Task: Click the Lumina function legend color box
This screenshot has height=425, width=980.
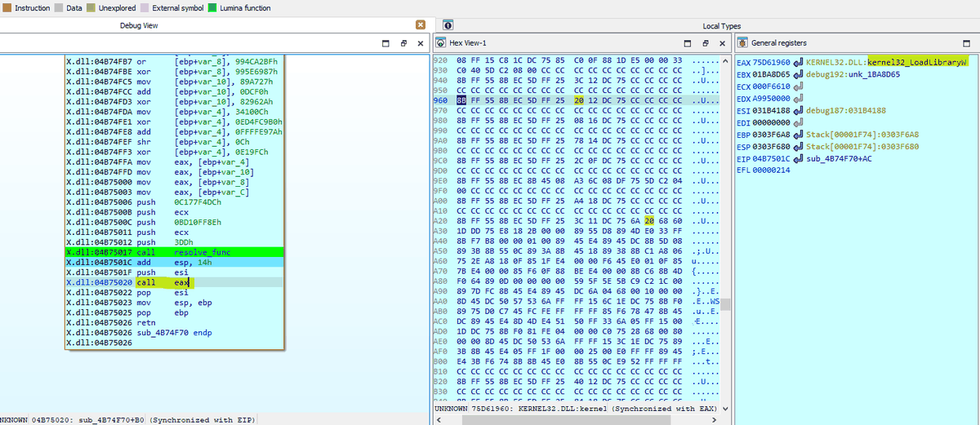Action: (212, 8)
